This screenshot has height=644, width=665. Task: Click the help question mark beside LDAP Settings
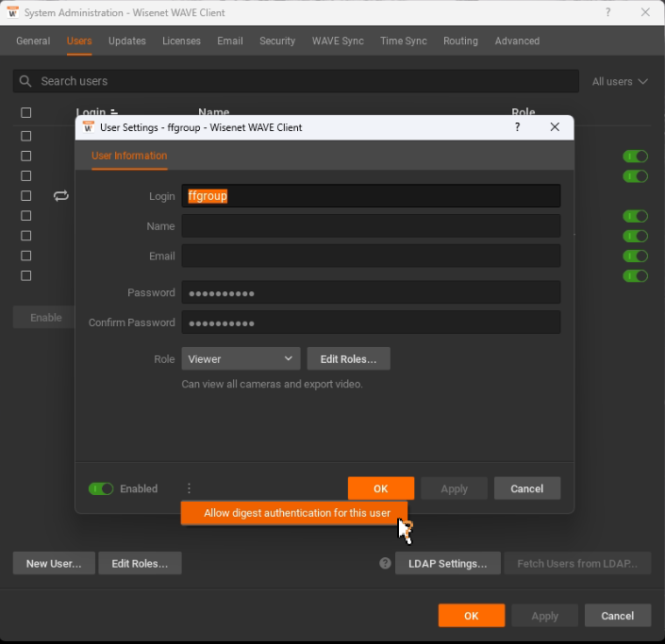click(x=385, y=563)
